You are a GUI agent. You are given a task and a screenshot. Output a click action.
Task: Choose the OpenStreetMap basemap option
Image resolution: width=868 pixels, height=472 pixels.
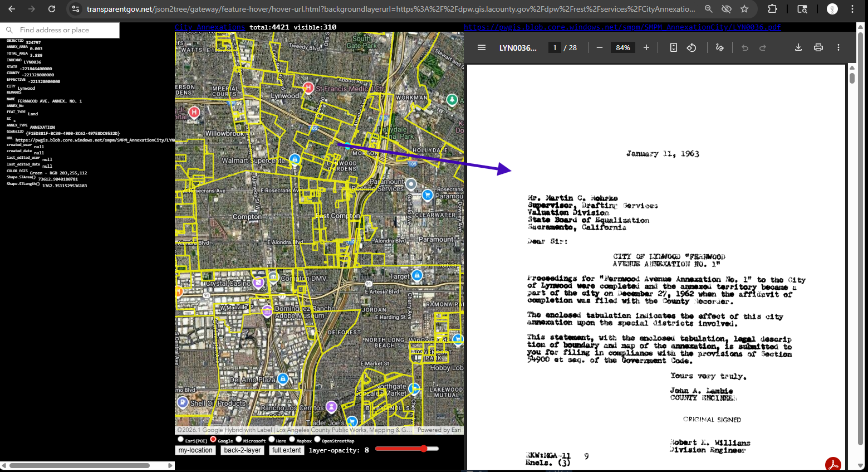pos(317,440)
